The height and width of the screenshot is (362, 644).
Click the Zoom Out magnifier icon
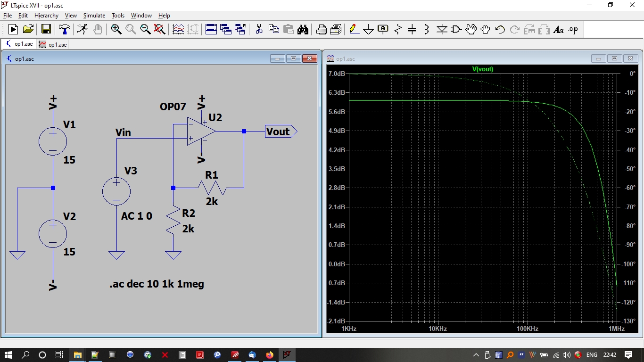(145, 29)
